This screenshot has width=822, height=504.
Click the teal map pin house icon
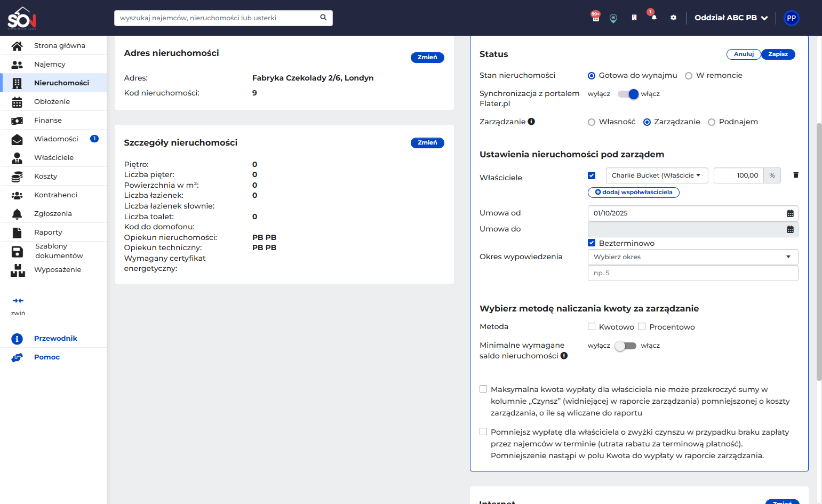613,18
